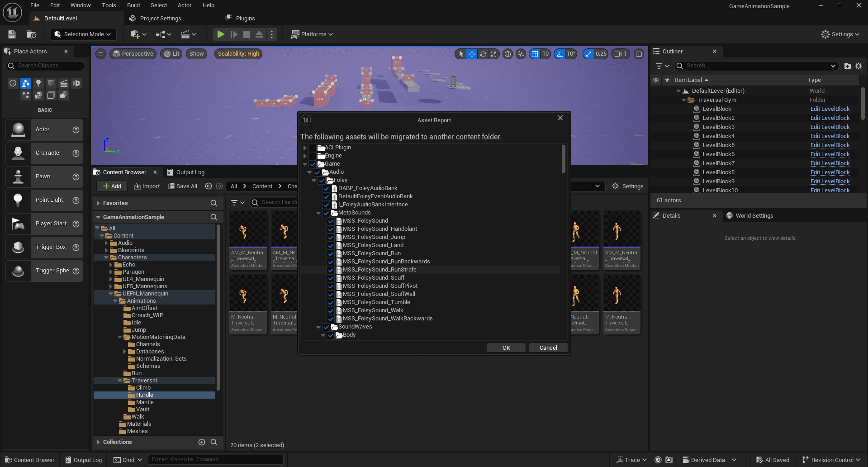Uncheck the Game folder checkbox in Asset Report

click(x=313, y=164)
